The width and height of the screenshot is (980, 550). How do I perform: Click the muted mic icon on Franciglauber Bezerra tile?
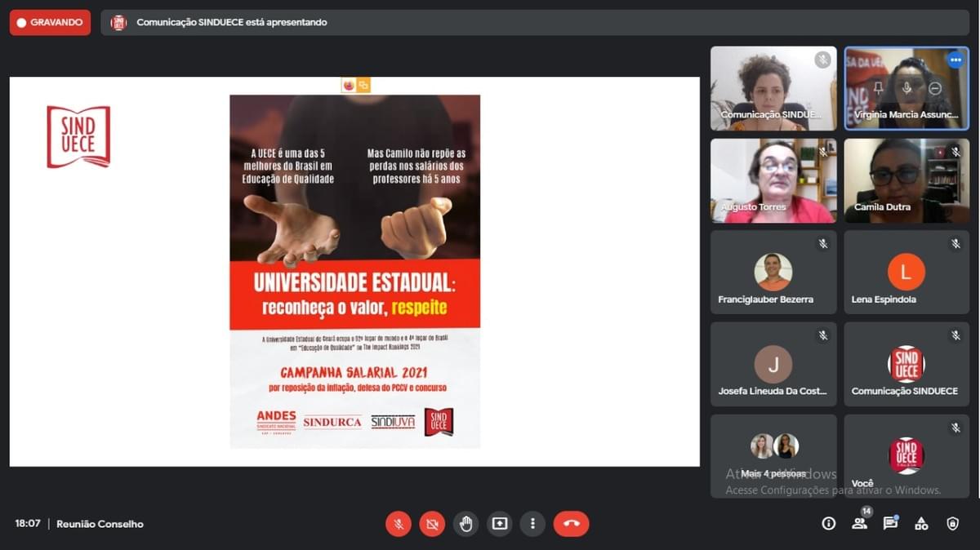click(822, 244)
